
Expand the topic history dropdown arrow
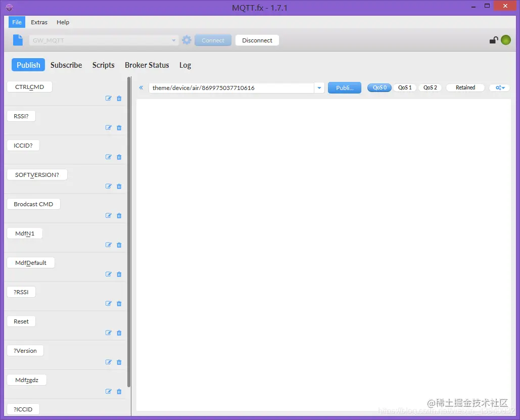click(x=319, y=88)
